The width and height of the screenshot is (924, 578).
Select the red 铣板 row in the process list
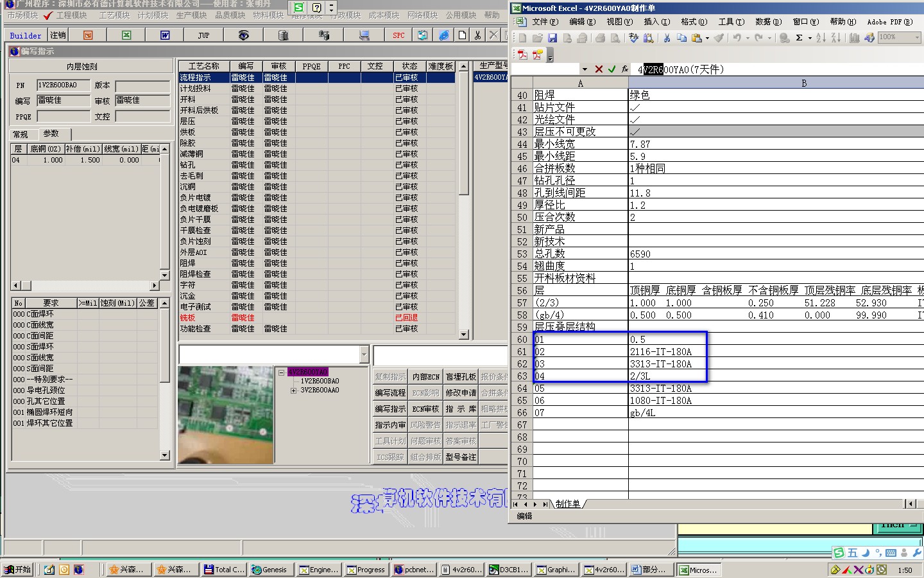coord(317,318)
